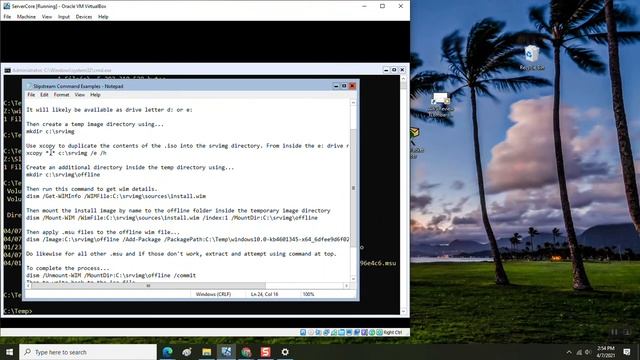Open Notepad View menu
640x360 pixels.
click(x=80, y=95)
